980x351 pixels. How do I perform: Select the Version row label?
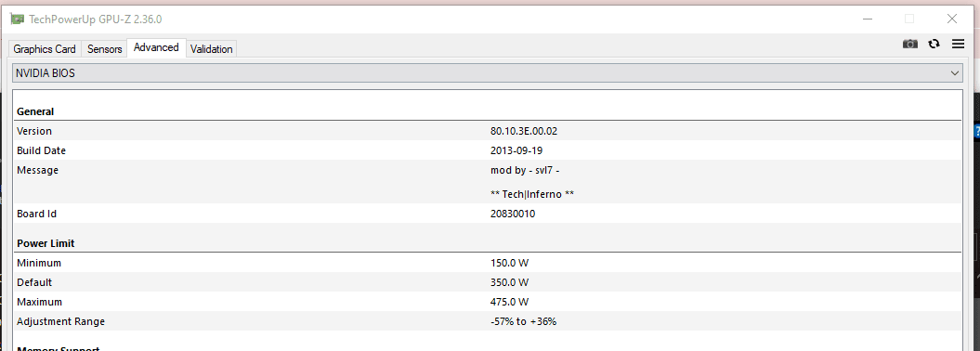tap(34, 131)
